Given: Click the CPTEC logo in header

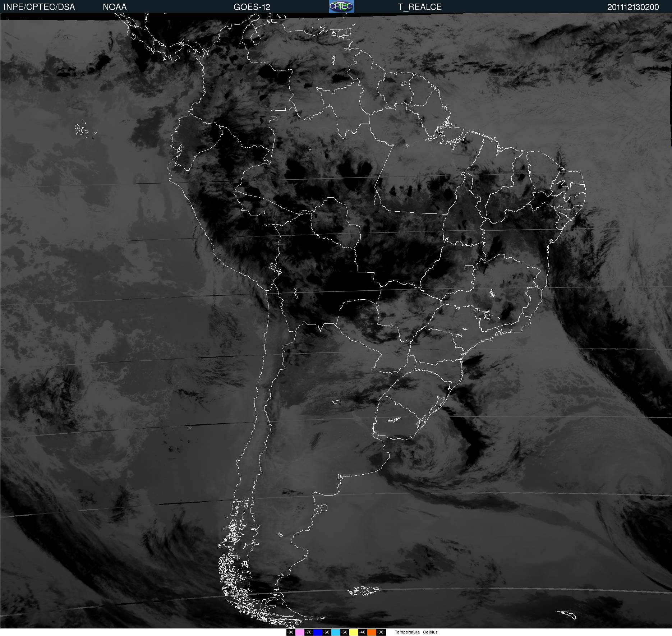Looking at the screenshot, I should [x=341, y=6].
